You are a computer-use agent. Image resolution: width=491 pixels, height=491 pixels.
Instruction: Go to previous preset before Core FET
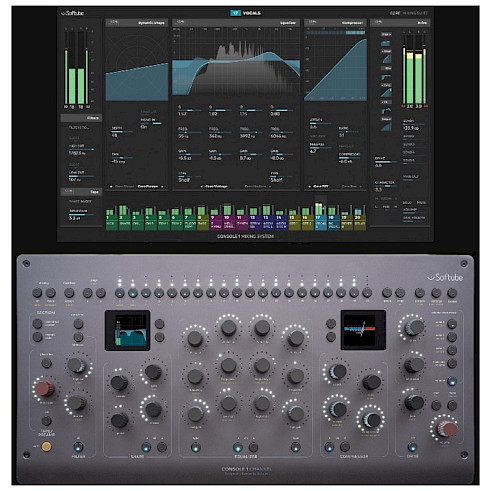pos(309,187)
